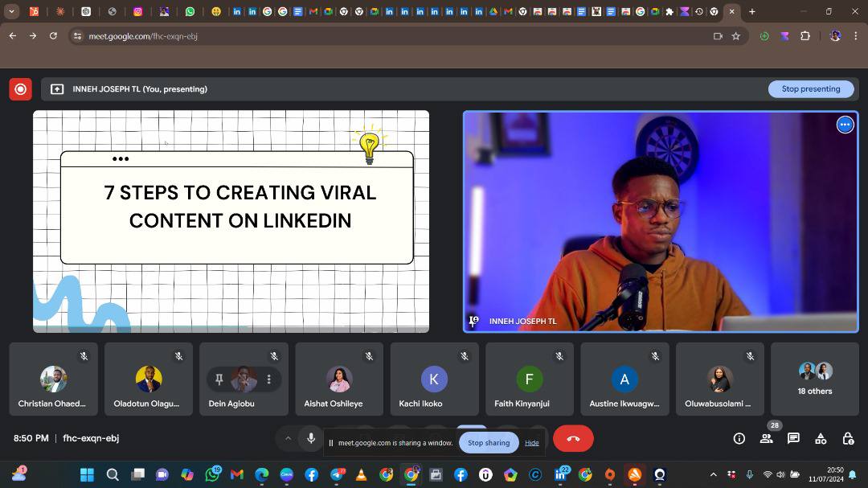Viewport: 868px width, 488px height.
Task: Open Chrome extensions puzzle menu
Action: pos(805,36)
